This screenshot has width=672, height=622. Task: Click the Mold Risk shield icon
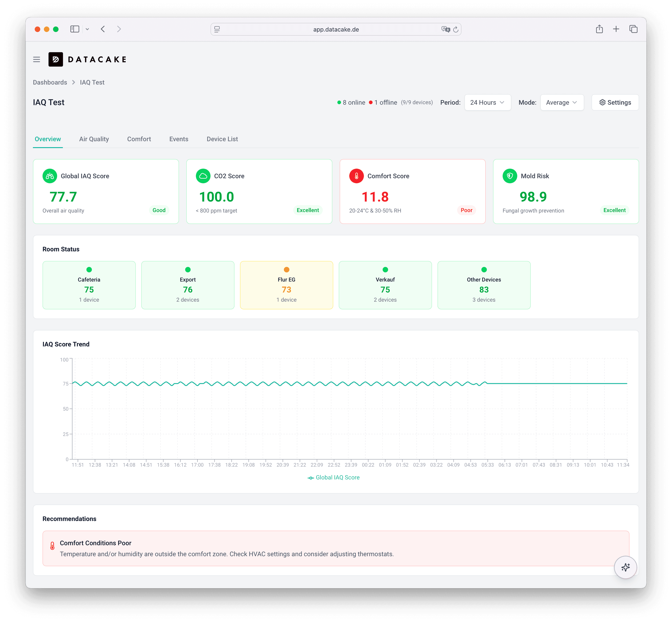pos(510,176)
